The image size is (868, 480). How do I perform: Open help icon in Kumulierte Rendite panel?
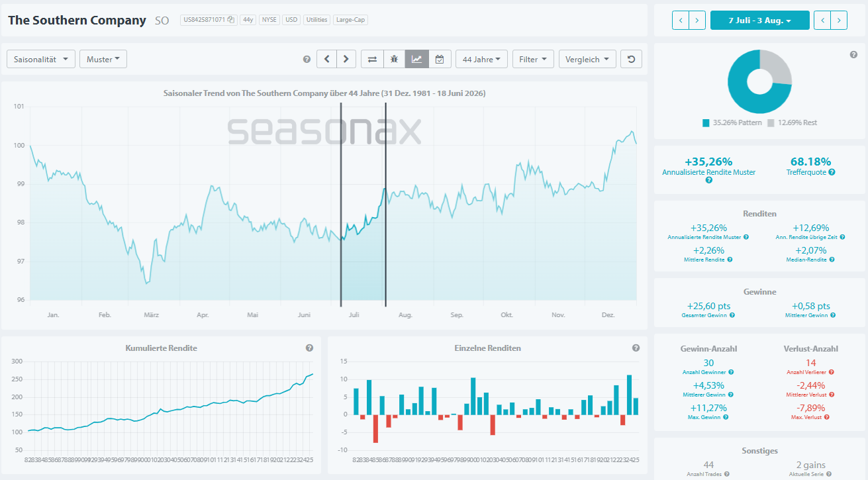coord(309,348)
